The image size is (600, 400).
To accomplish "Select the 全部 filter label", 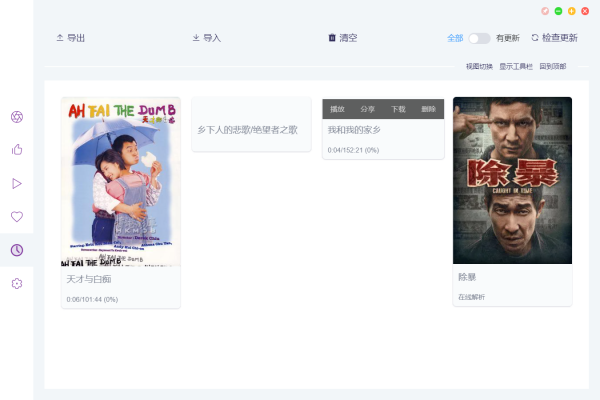I will pos(455,38).
